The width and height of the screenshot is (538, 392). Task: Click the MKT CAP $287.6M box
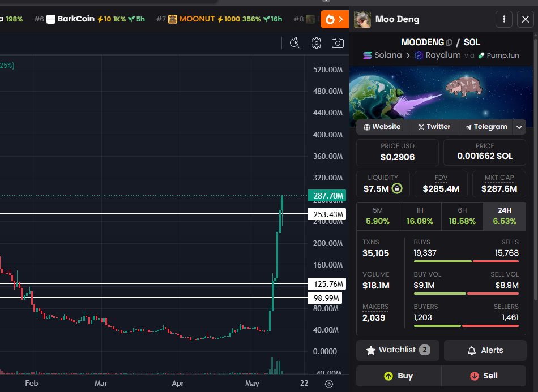click(499, 184)
